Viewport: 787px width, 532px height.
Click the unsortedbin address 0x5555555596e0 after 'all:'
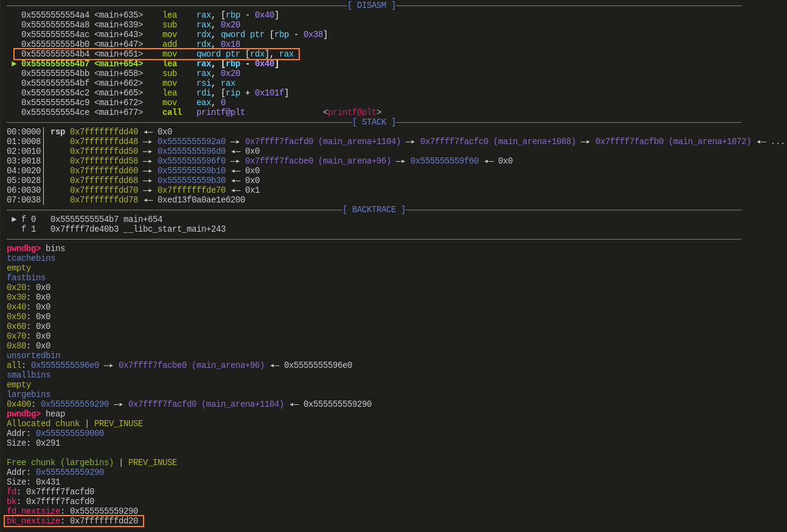coord(65,365)
